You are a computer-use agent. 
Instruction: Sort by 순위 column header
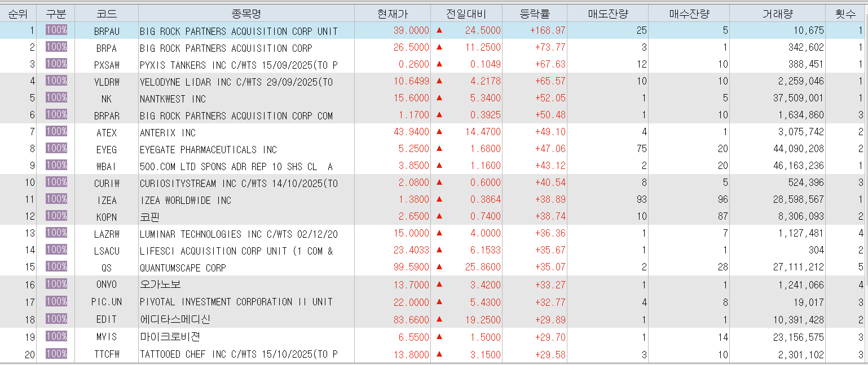point(18,14)
